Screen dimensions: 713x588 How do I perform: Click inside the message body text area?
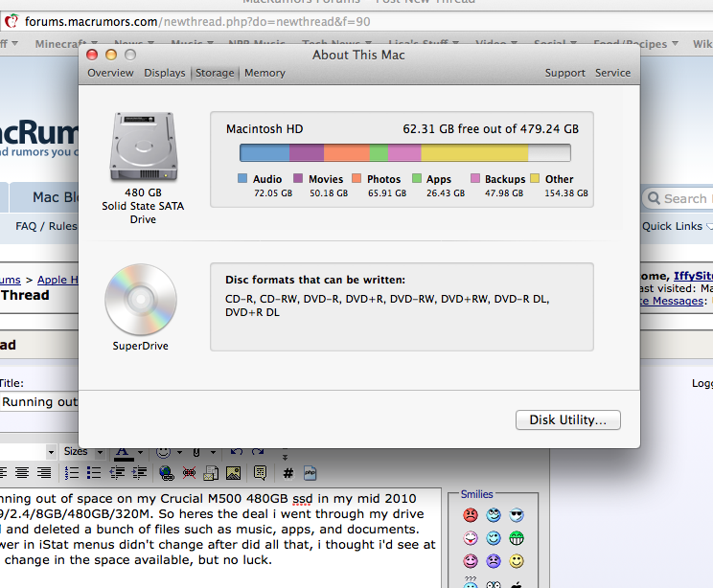pyautogui.click(x=220, y=538)
